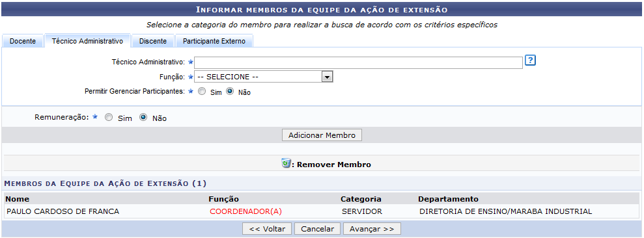Viewport: 644px width, 238px height.
Task: Open the Participante Externo tab
Action: (x=214, y=41)
